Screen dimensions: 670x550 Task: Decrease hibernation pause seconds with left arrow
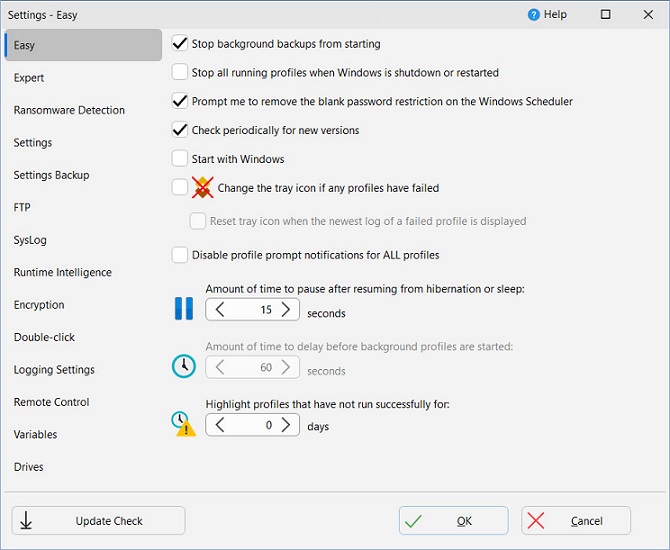220,309
